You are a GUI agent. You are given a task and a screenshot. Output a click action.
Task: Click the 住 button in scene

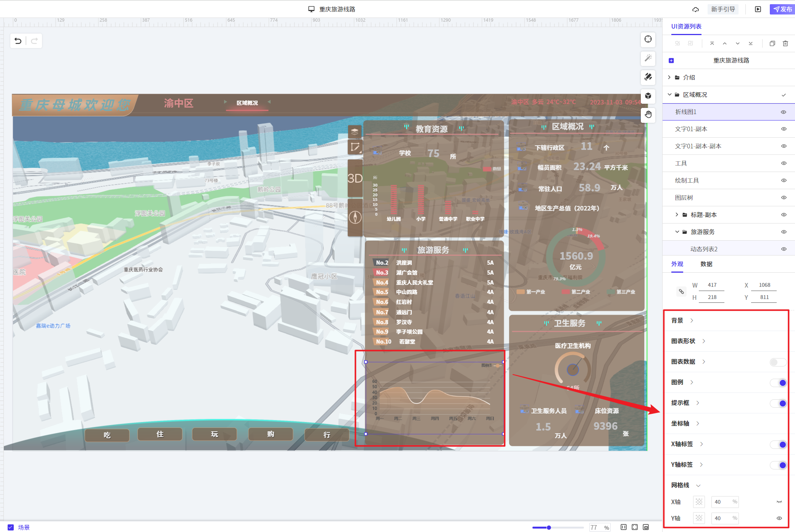coord(160,434)
